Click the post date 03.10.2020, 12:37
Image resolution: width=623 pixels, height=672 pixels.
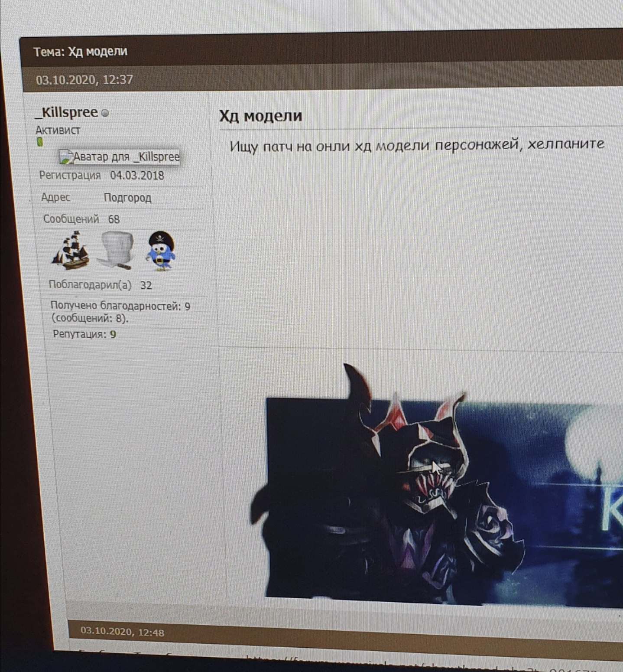click(x=84, y=80)
